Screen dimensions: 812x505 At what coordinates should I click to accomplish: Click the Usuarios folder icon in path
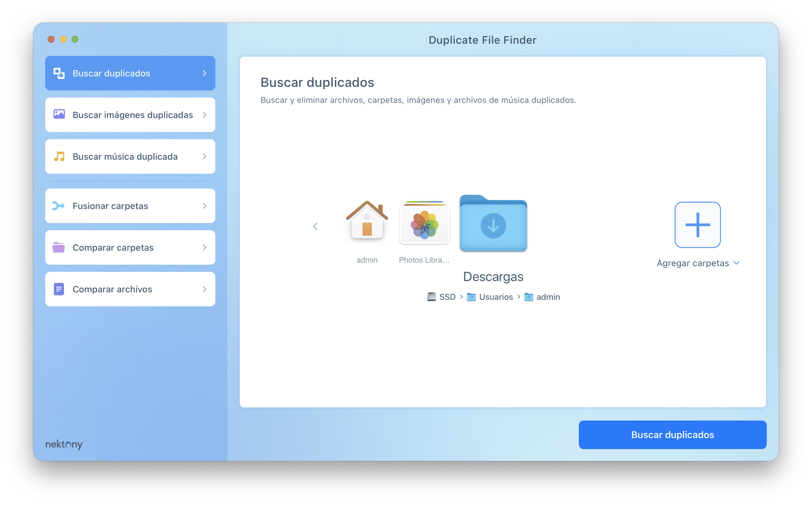(471, 297)
